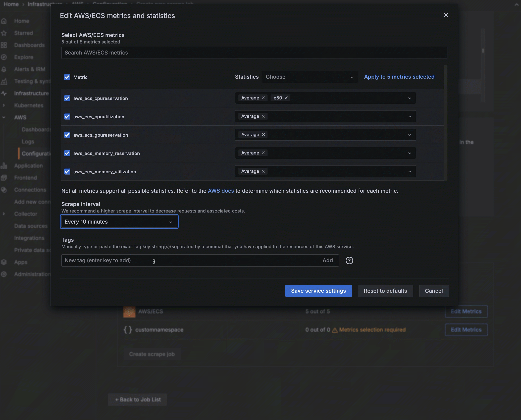The height and width of the screenshot is (420, 521).
Task: Click Edit Metrics for AWS/ECS row
Action: 466,311
